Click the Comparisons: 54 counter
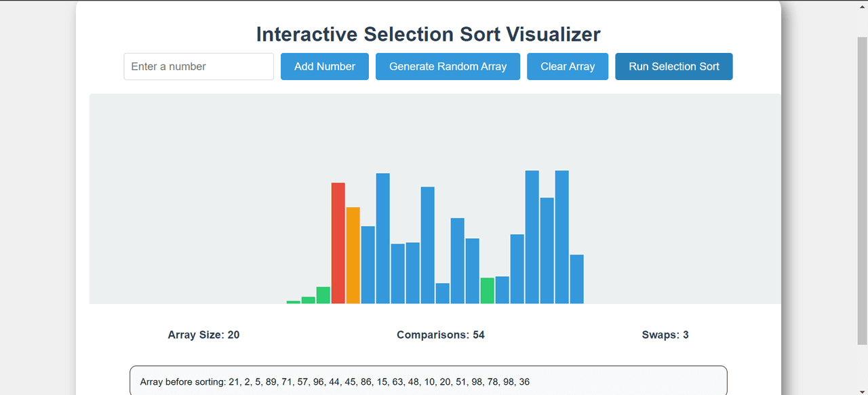 pyautogui.click(x=441, y=335)
